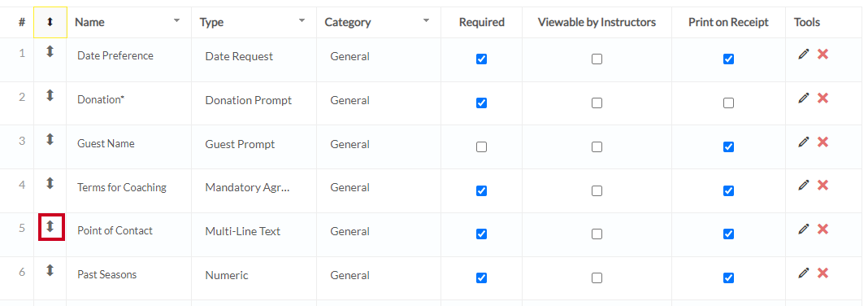Edit the Past Seasons prompt
The height and width of the screenshot is (306, 868).
(x=804, y=273)
